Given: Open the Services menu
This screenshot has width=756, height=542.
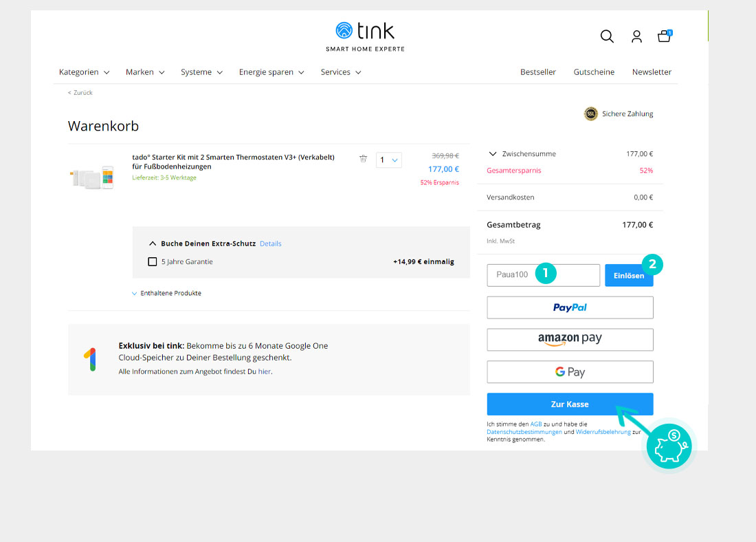Looking at the screenshot, I should pos(341,72).
